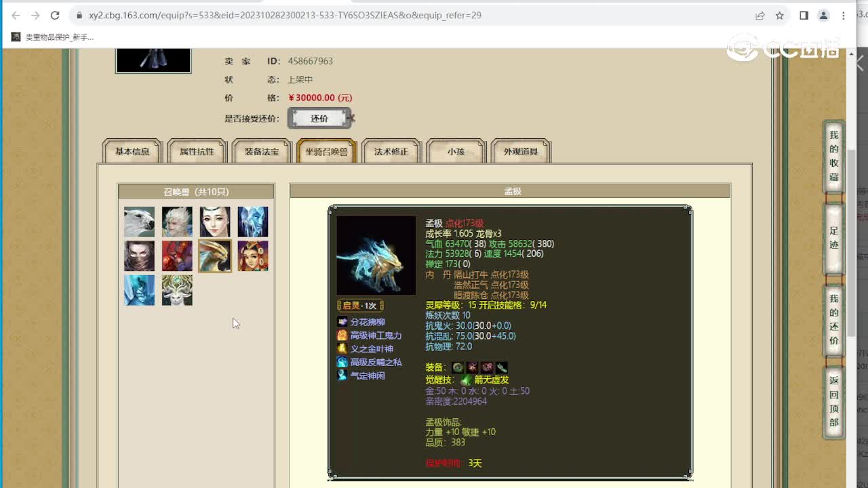Click the 箭无虚发 awakening skill icon

click(465, 380)
